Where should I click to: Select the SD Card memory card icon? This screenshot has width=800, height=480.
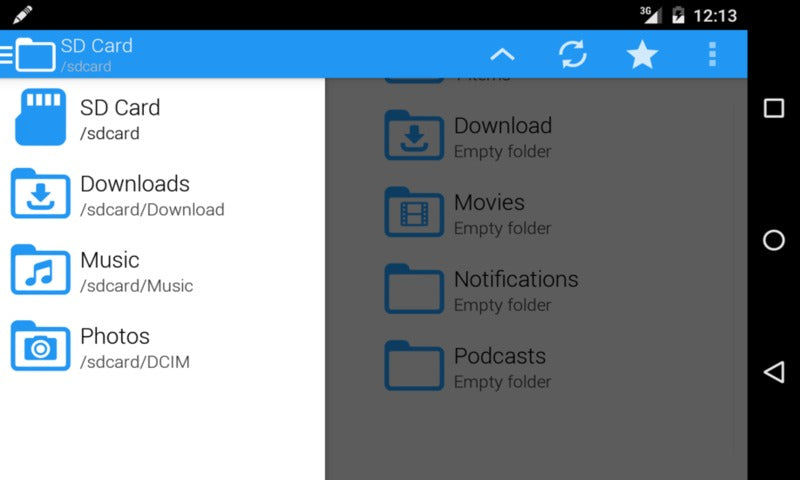(40, 118)
